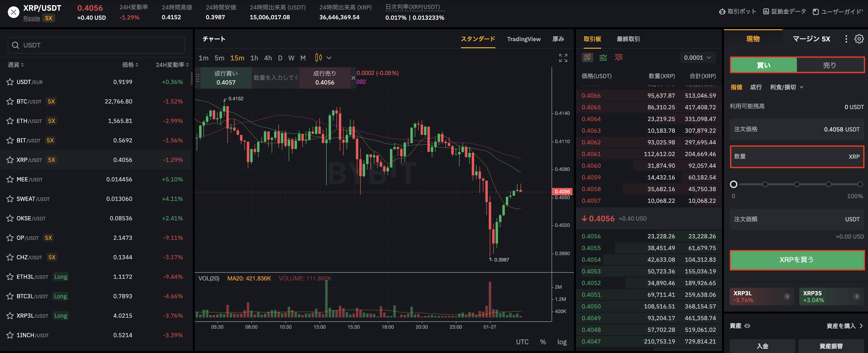This screenshot has width=868, height=353.
Task: Toggle percent scale on chart
Action: 543,342
